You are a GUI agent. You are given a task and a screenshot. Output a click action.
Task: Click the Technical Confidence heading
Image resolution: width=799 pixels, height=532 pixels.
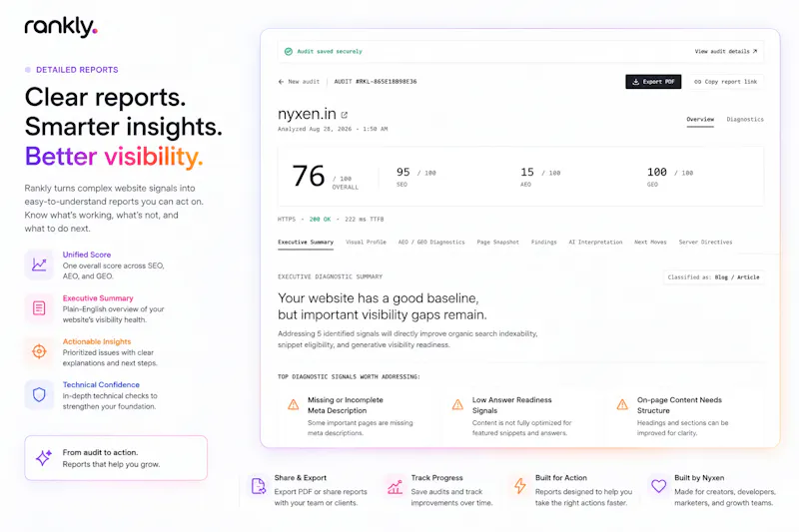click(101, 385)
